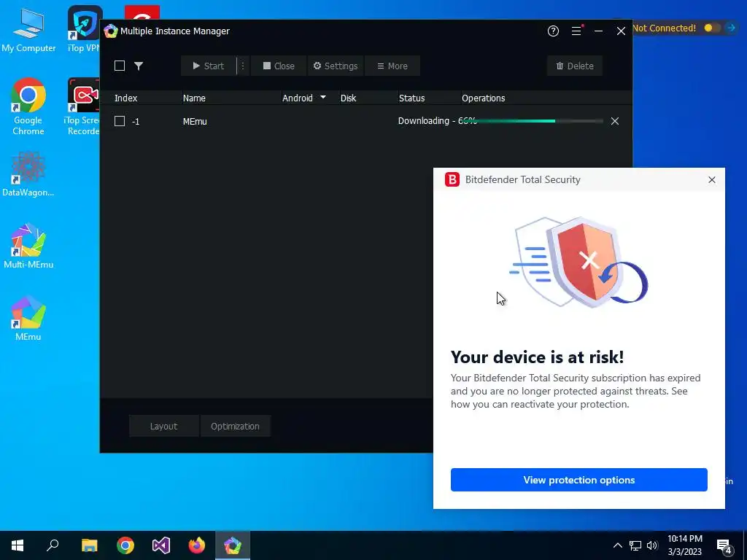The width and height of the screenshot is (747, 560).
Task: Open the Start options three-dot dropdown
Action: coord(243,66)
